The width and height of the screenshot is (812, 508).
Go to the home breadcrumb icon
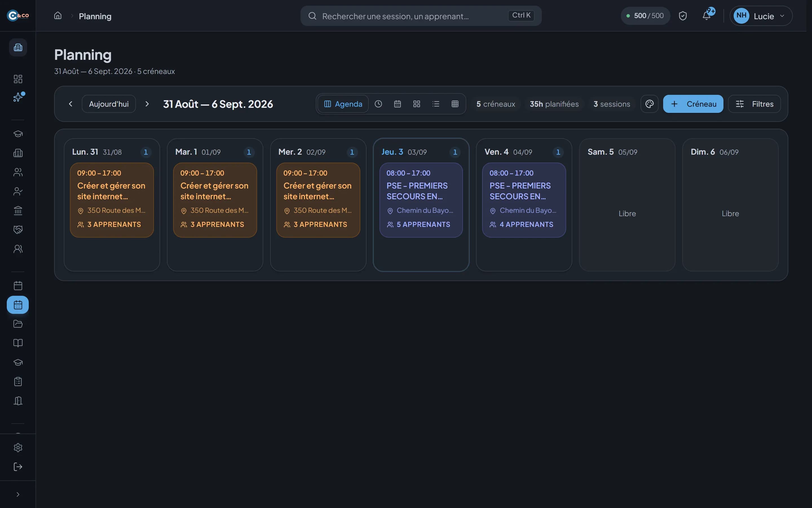click(58, 16)
